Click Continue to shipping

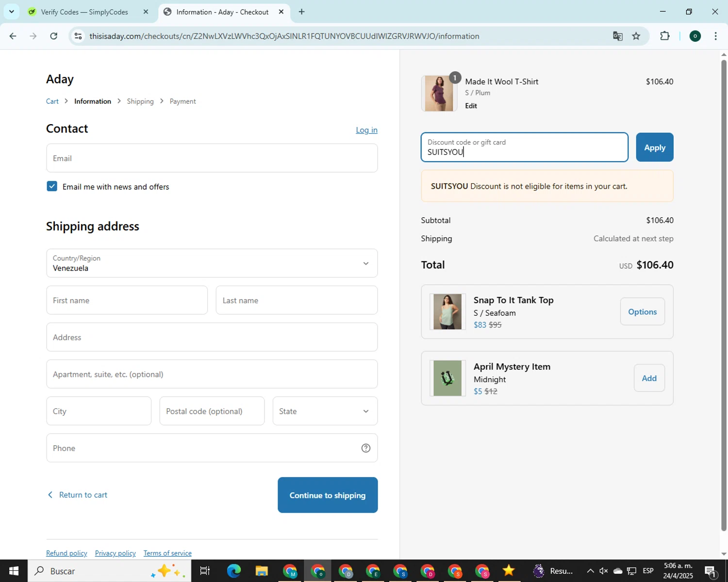pos(328,495)
